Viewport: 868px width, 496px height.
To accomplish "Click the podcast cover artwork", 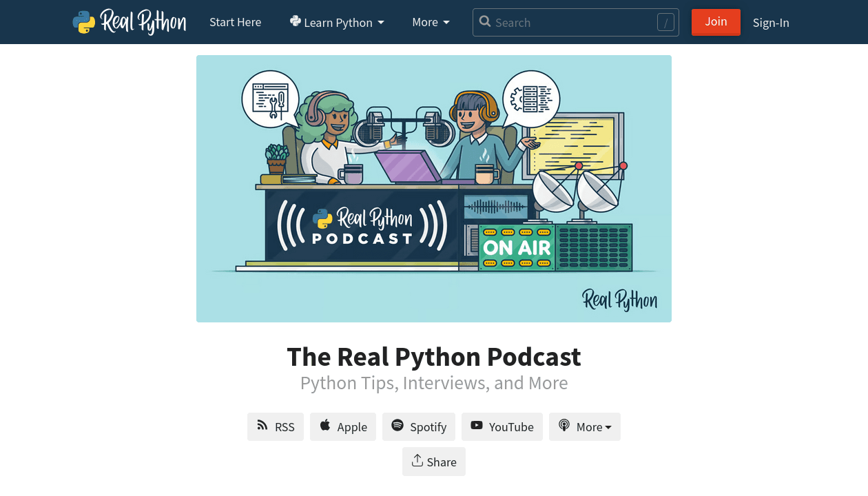I will point(434,188).
